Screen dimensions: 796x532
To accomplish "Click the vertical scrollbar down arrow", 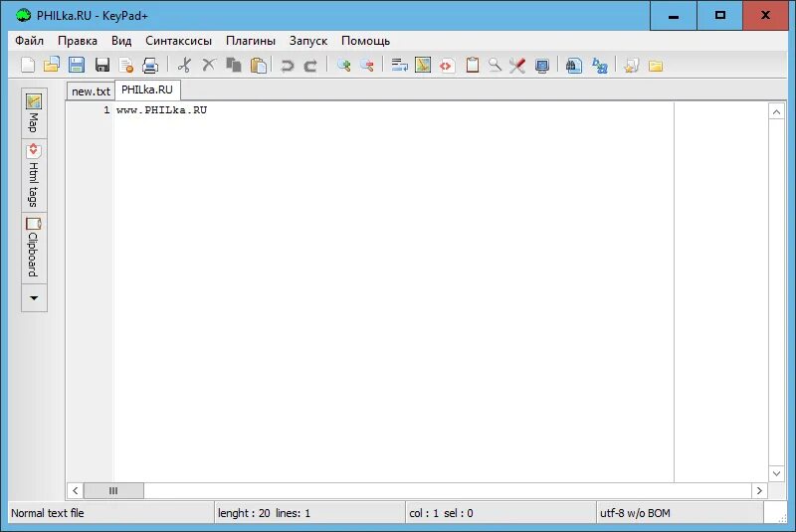I will [777, 473].
